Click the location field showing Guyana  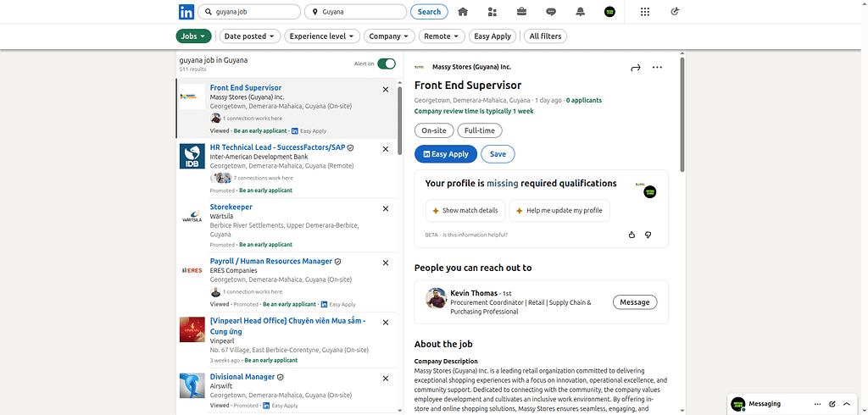pos(356,12)
